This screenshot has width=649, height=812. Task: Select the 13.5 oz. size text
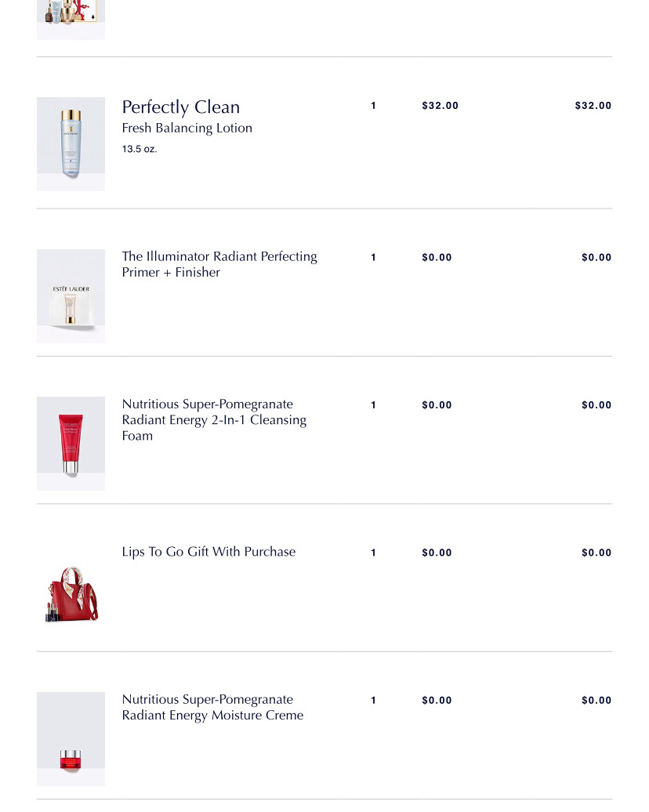140,149
